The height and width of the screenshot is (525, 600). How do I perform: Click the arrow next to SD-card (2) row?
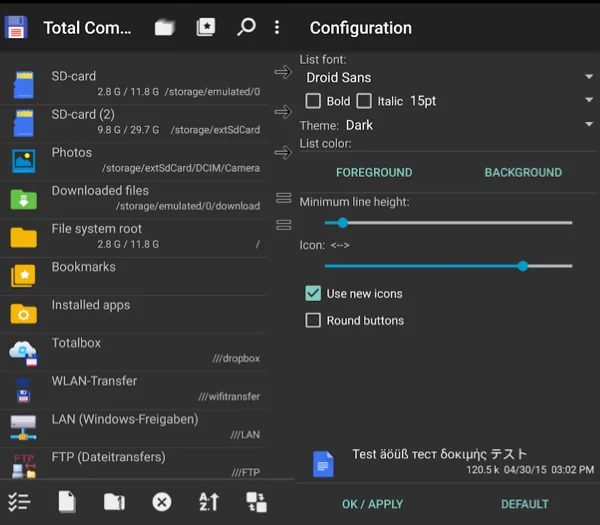[x=283, y=112]
